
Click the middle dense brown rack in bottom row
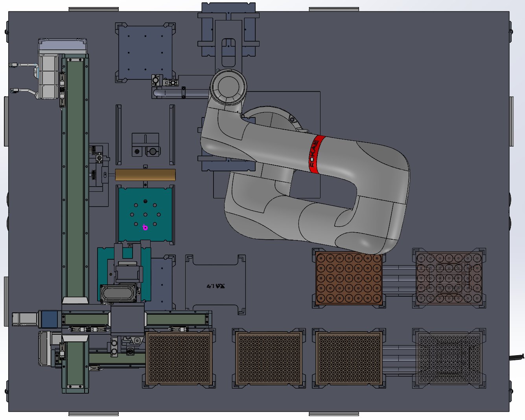coord(269,358)
